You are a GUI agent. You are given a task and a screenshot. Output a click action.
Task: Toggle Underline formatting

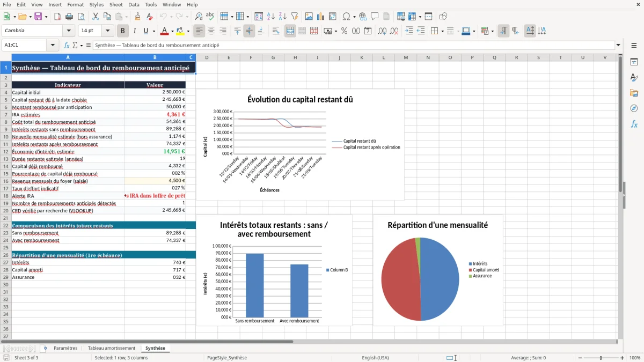pos(146,31)
